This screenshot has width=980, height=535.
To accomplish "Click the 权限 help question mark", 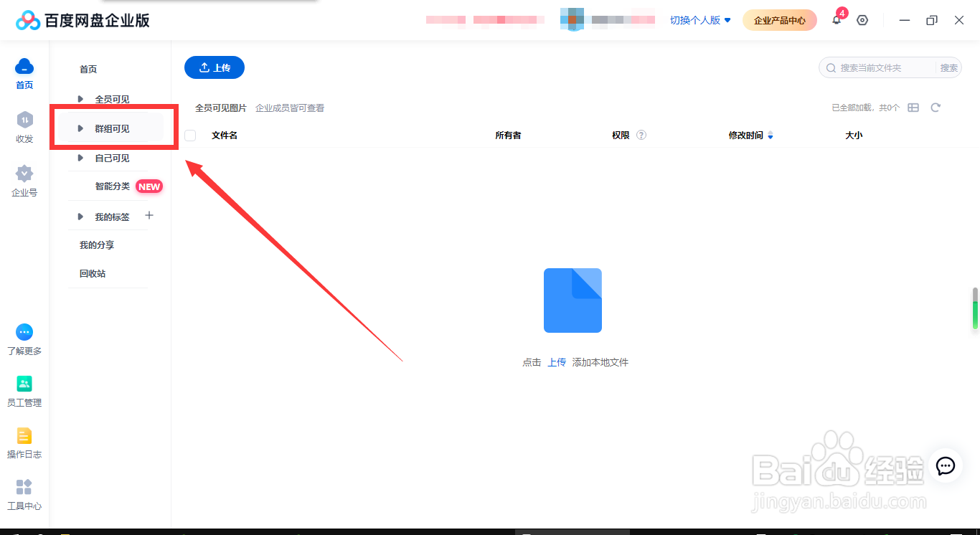I will point(641,135).
